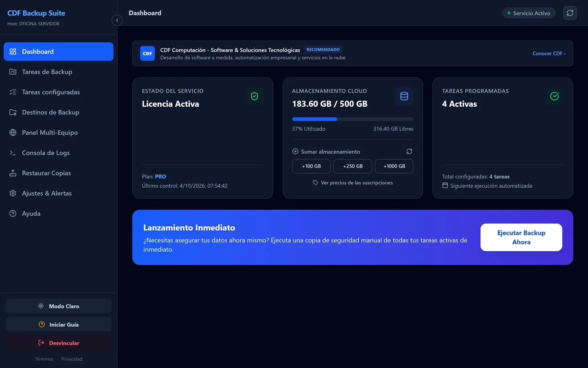Click the CDF Backup Suite title

coord(36,13)
